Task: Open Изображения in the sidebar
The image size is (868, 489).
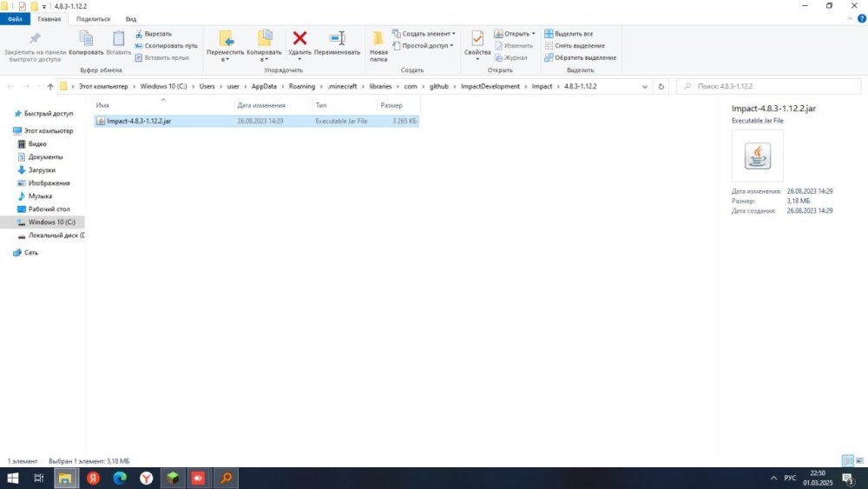Action: (x=43, y=182)
